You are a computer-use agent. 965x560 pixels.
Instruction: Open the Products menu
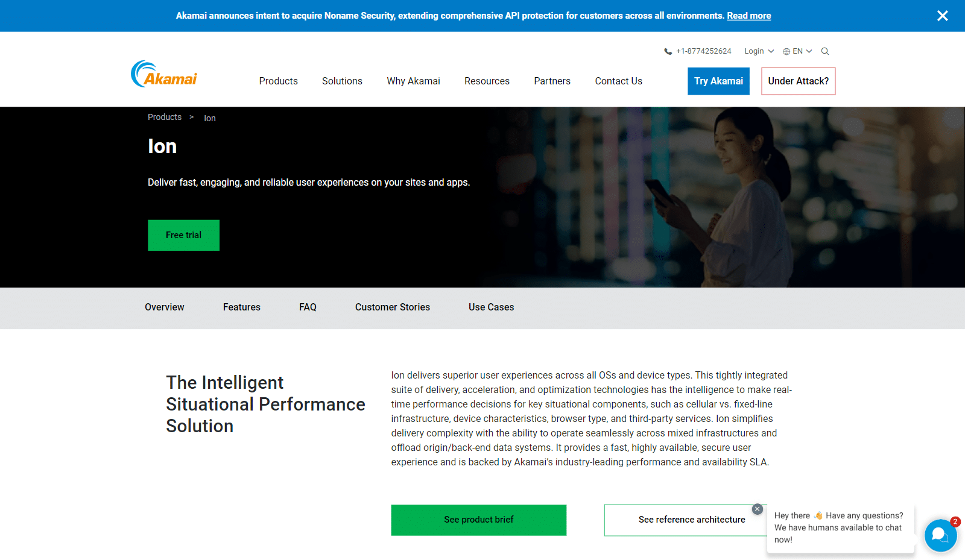[x=278, y=81]
